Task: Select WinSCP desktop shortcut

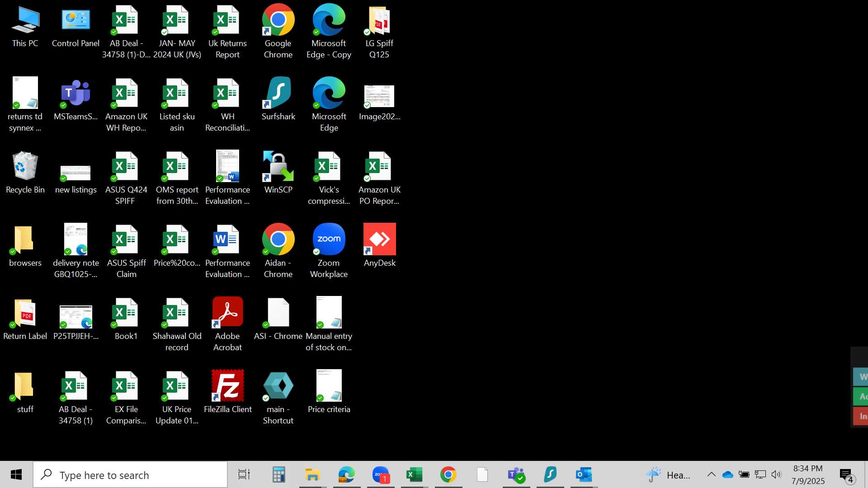Action: pyautogui.click(x=278, y=173)
